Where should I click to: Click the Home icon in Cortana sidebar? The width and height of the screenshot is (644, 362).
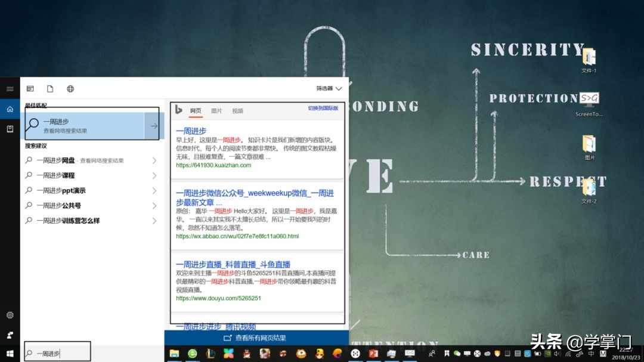tap(10, 109)
